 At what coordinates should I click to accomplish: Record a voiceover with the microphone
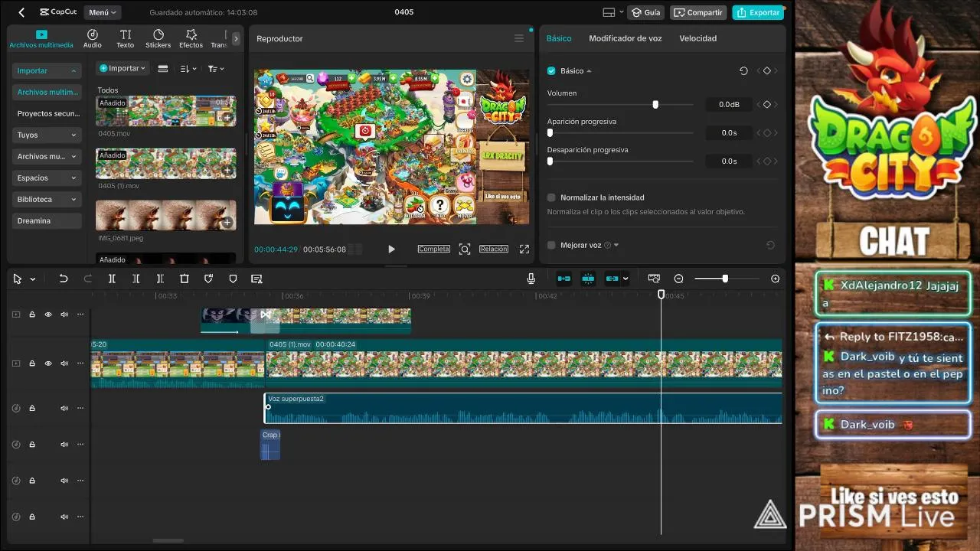[531, 279]
